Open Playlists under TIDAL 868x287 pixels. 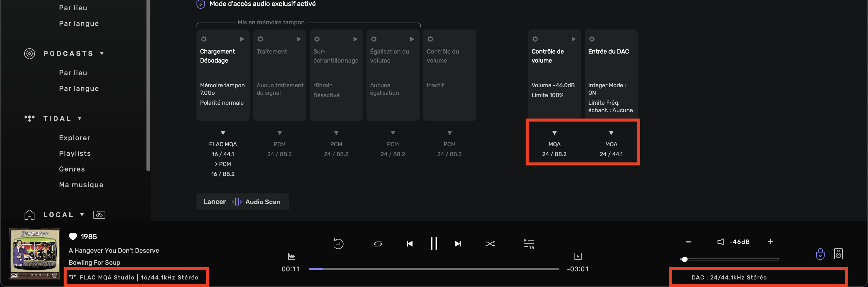click(75, 153)
